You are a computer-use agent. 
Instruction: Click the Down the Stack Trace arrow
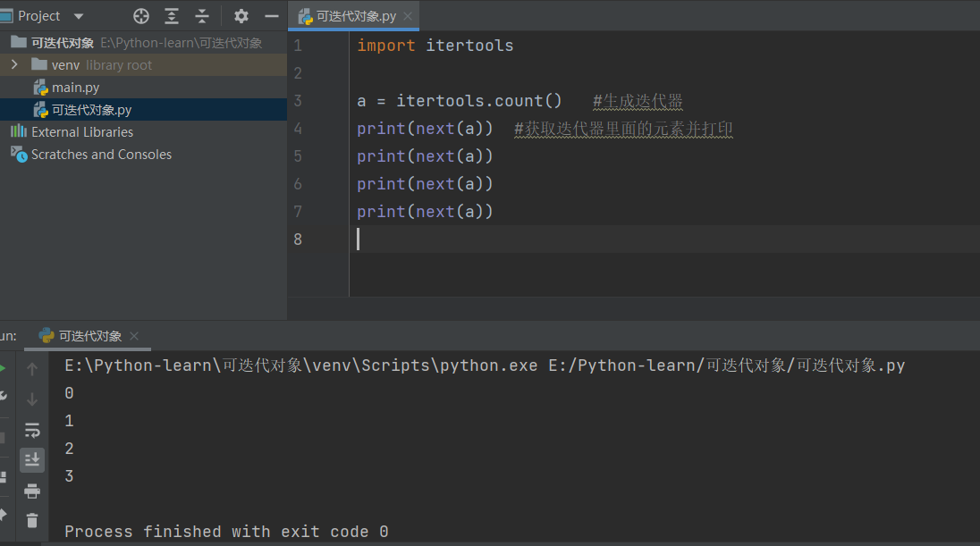coord(32,399)
